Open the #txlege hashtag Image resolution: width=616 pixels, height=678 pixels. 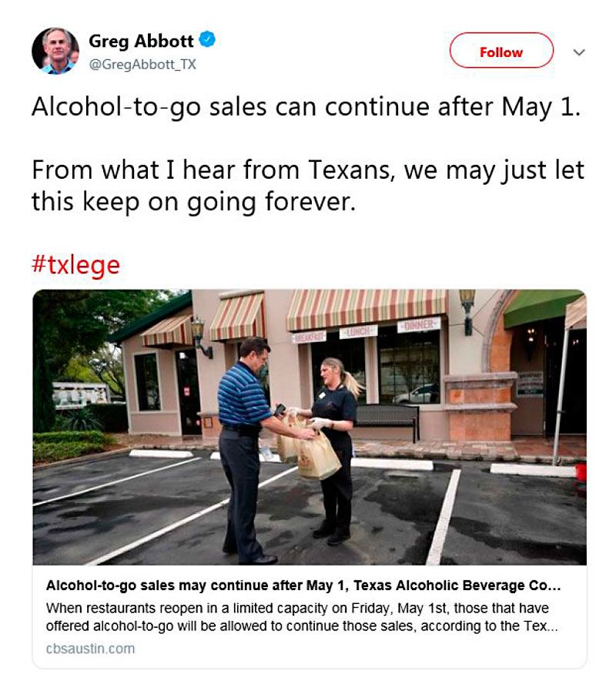click(75, 264)
